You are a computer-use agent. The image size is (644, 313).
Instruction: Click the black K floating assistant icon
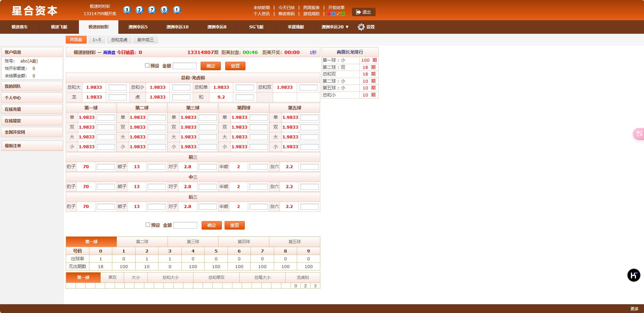(x=634, y=275)
